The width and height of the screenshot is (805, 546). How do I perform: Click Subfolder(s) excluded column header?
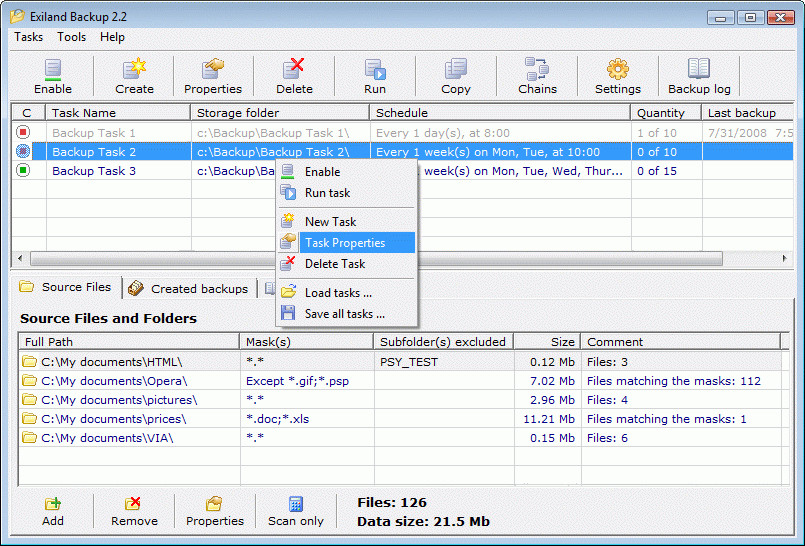444,342
